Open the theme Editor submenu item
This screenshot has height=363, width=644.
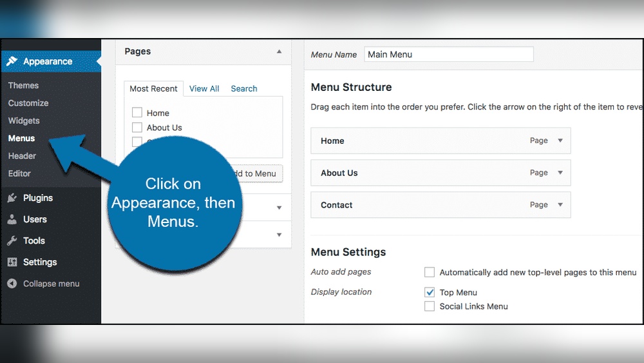(19, 173)
